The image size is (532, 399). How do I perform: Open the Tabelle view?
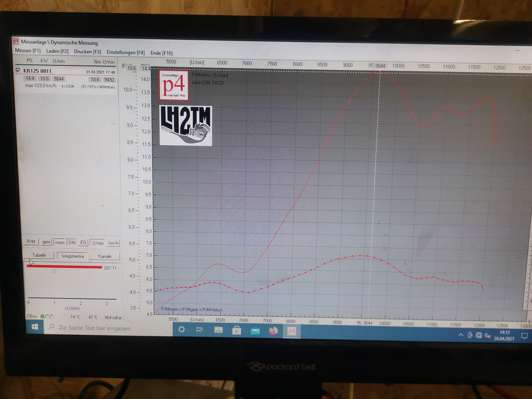click(x=39, y=255)
